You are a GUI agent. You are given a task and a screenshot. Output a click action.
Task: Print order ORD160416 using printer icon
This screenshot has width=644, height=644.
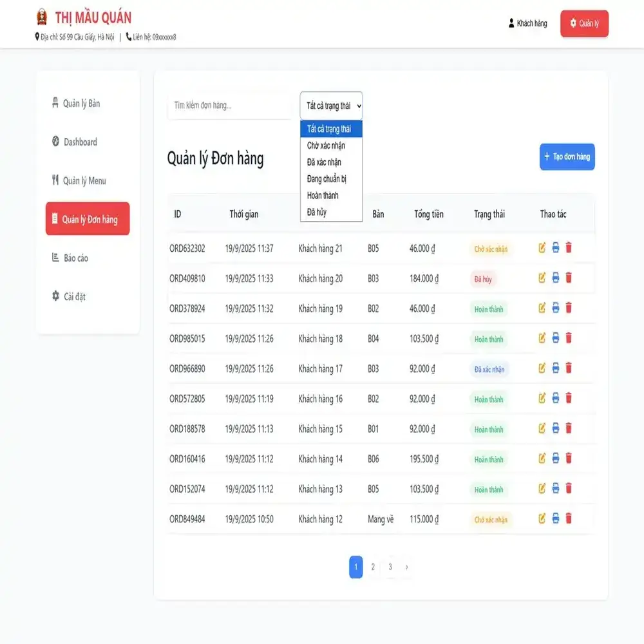(556, 459)
